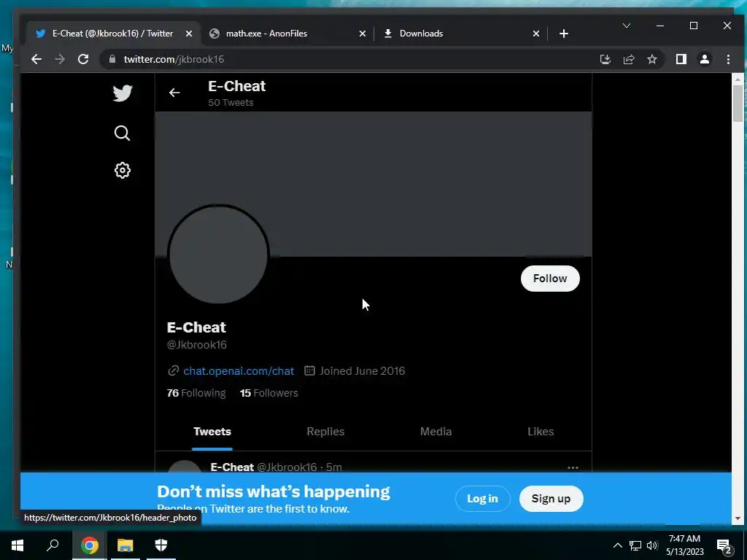
Task: Click the install app icon in the address bar
Action: [x=605, y=59]
